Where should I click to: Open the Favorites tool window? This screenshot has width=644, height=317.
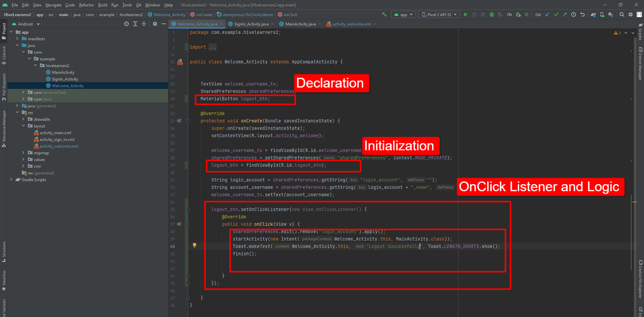4,281
